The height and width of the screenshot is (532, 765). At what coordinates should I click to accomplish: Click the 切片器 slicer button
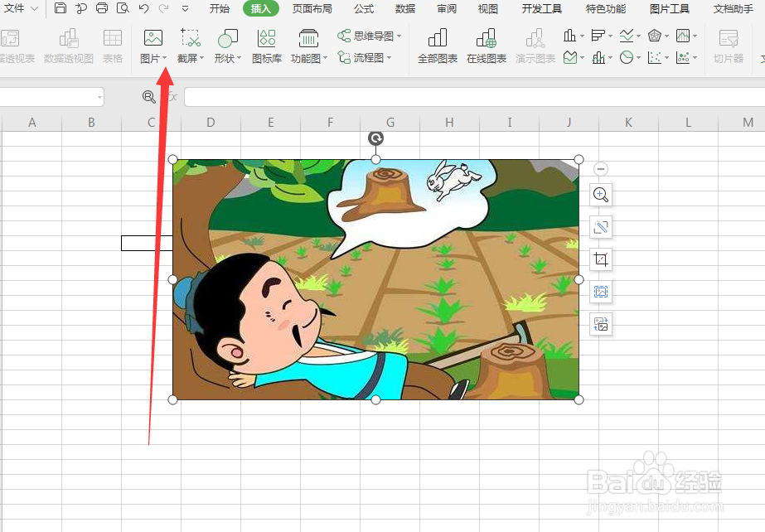tap(729, 46)
